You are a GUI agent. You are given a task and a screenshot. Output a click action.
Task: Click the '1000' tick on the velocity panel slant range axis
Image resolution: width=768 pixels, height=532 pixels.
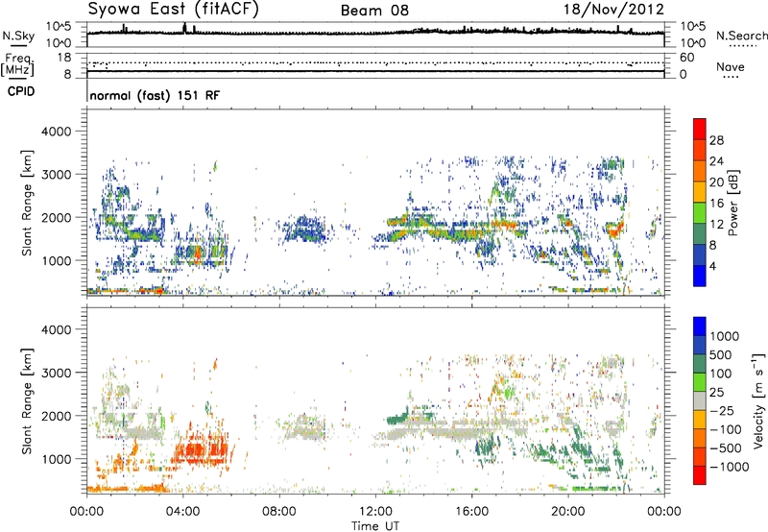coord(56,459)
